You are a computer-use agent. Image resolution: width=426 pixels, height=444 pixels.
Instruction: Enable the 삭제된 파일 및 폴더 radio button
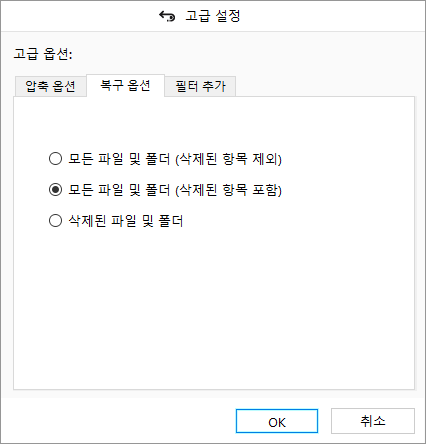(x=55, y=221)
